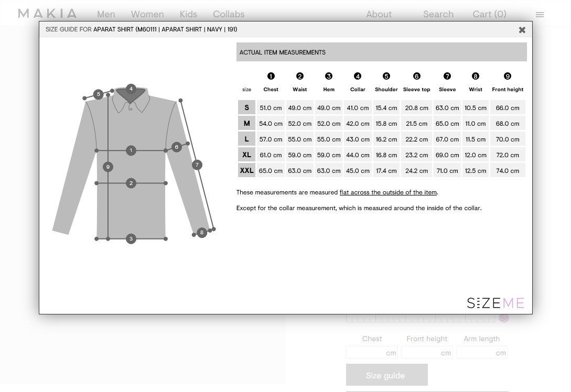Click the Wrist column number 8 icon

[x=475, y=76]
